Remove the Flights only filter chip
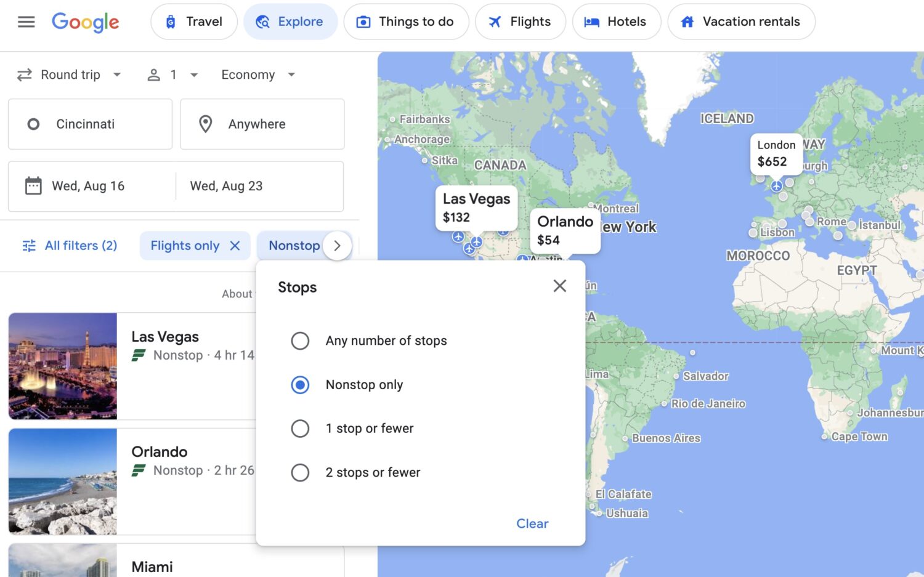Image resolution: width=924 pixels, height=577 pixels. coord(235,245)
